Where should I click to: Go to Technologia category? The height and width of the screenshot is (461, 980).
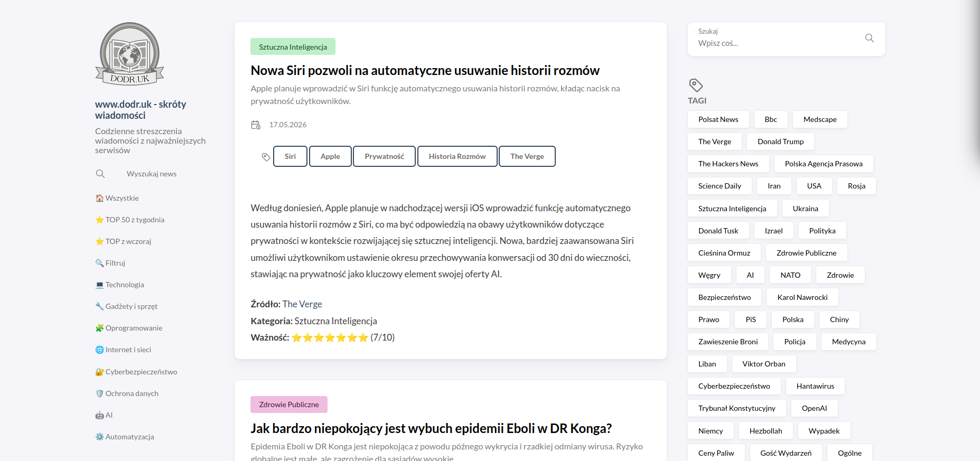(x=119, y=285)
